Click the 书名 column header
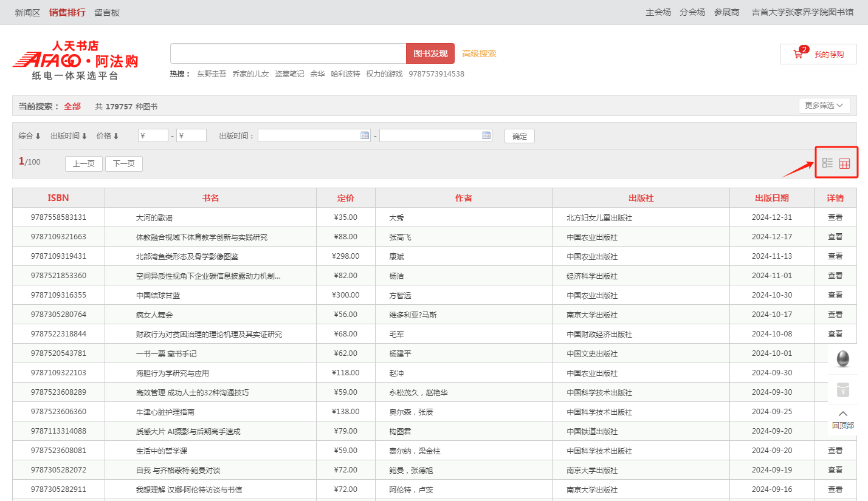868x501 pixels. [x=210, y=198]
